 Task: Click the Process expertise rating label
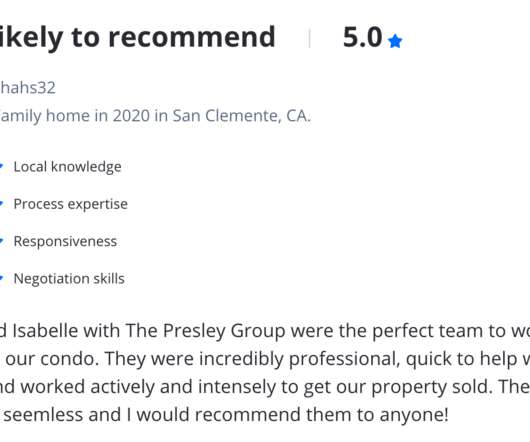click(71, 204)
